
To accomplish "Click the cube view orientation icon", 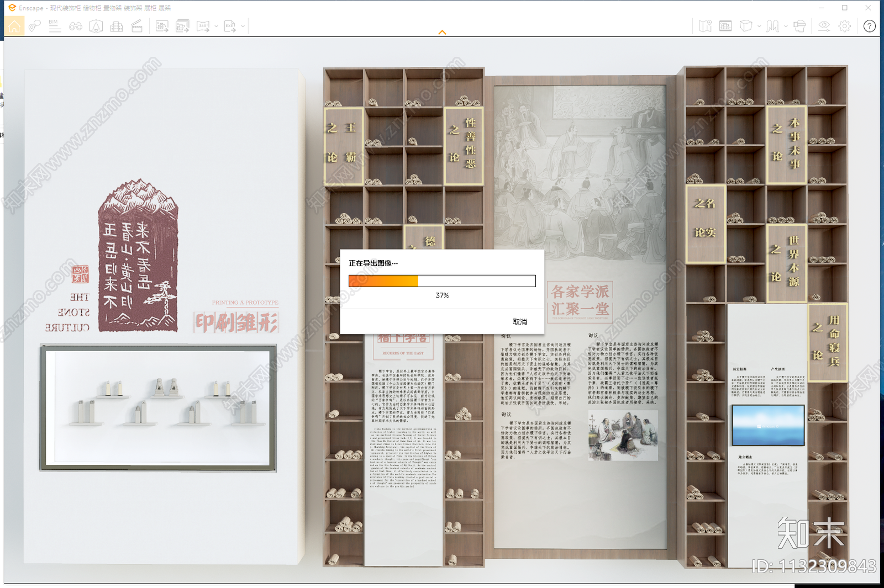I will 746,26.
